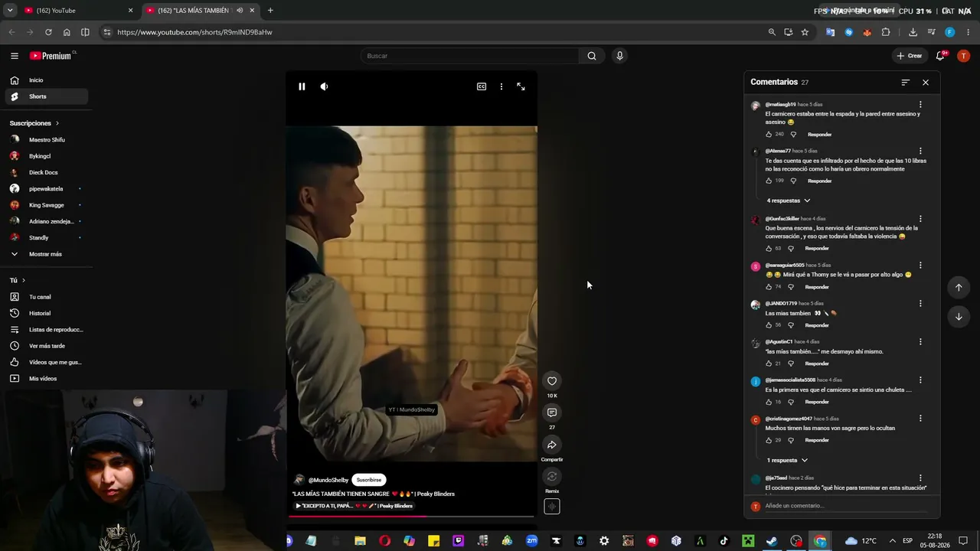980x551 pixels.
Task: Click the search magnifier button
Action: click(x=592, y=56)
